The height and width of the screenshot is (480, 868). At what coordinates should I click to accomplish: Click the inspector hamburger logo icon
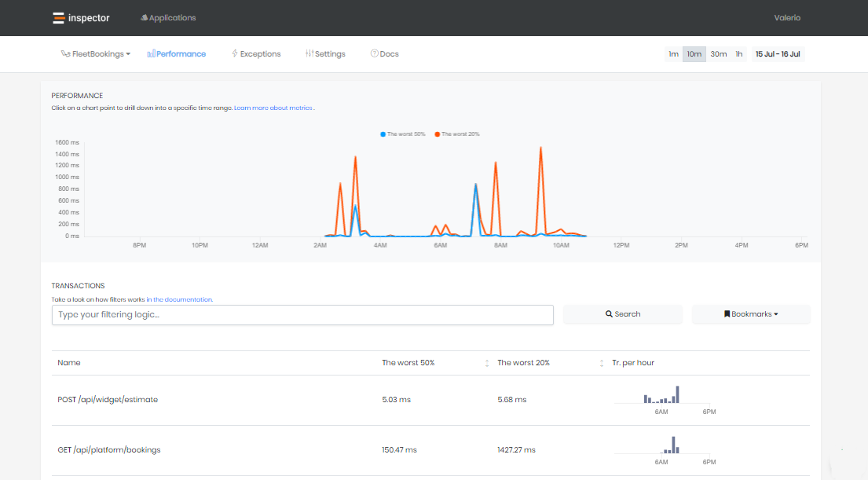click(57, 16)
